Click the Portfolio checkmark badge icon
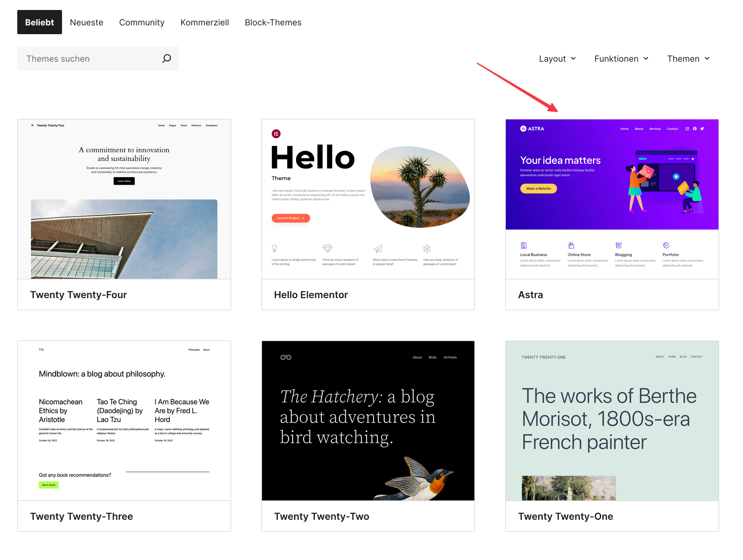The width and height of the screenshot is (743, 560). [666, 246]
